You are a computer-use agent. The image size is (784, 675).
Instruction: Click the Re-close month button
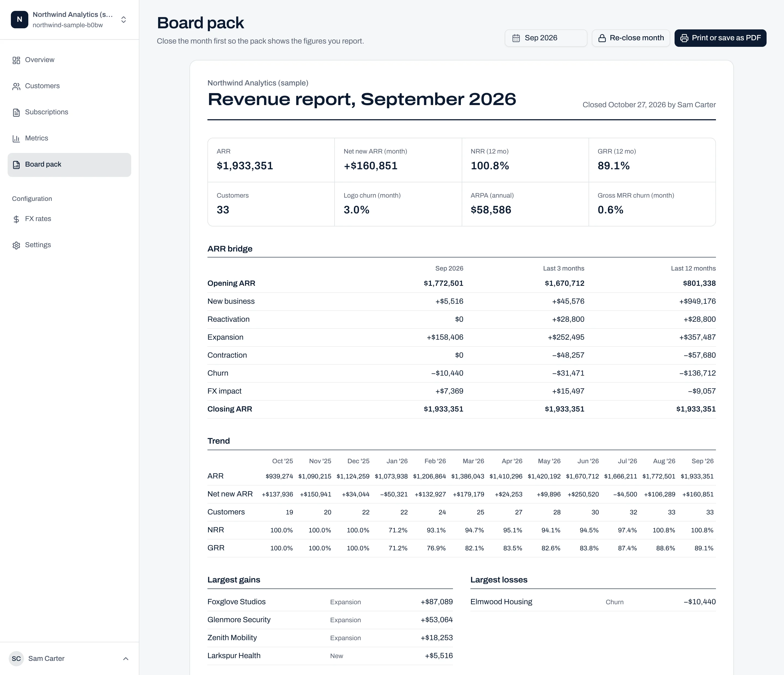point(631,38)
